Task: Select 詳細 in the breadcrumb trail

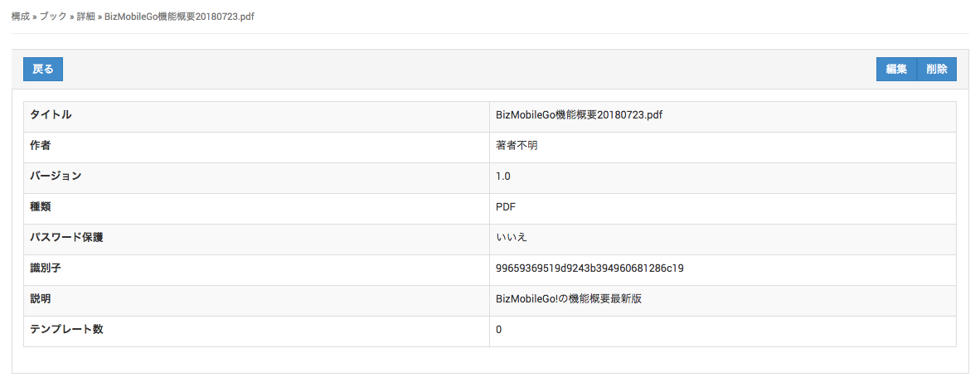Action: pos(86,17)
